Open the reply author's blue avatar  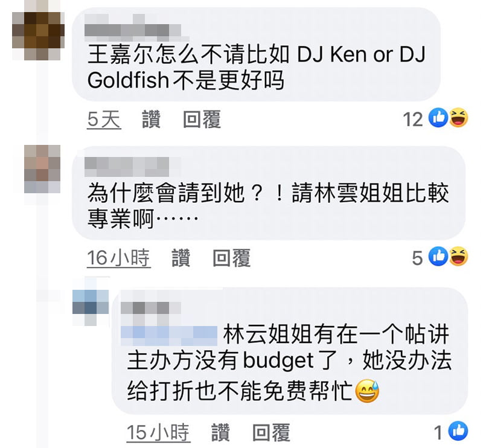[91, 302]
